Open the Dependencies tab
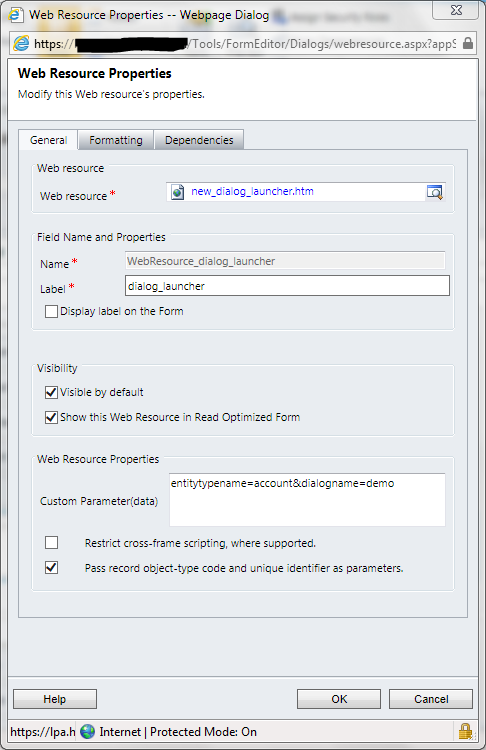 point(199,140)
